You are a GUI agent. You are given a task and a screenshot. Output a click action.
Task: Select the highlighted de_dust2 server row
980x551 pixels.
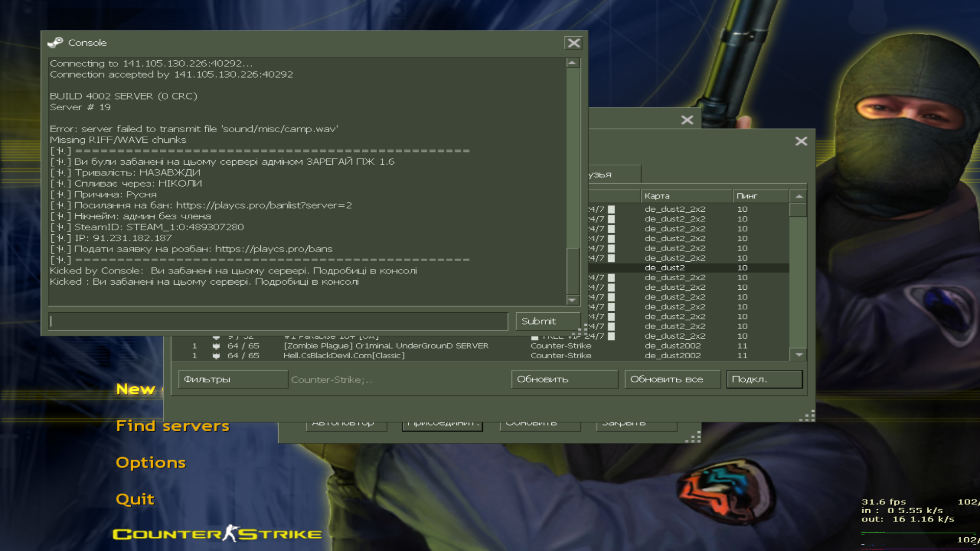pos(689,268)
